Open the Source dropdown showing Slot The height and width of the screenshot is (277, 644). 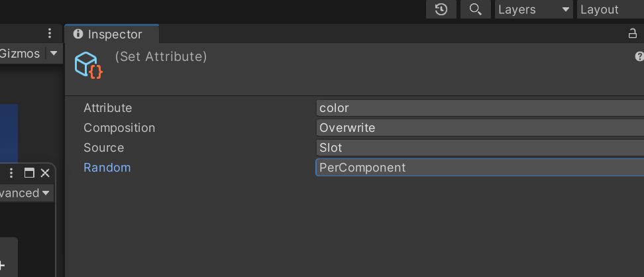(480, 148)
